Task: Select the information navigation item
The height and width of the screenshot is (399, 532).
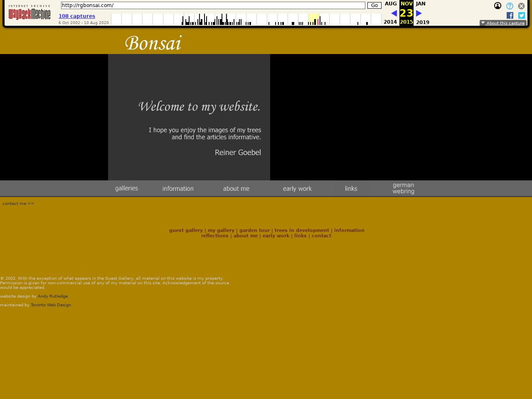Action: pyautogui.click(x=178, y=189)
